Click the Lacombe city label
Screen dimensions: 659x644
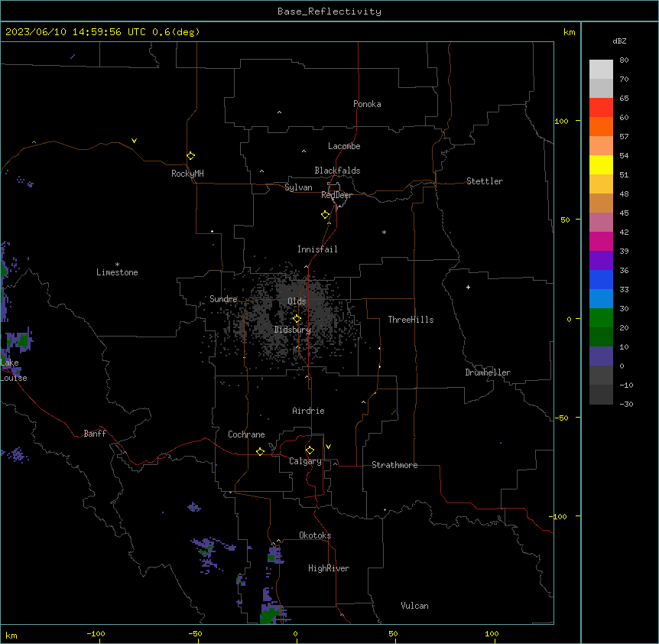coord(344,146)
